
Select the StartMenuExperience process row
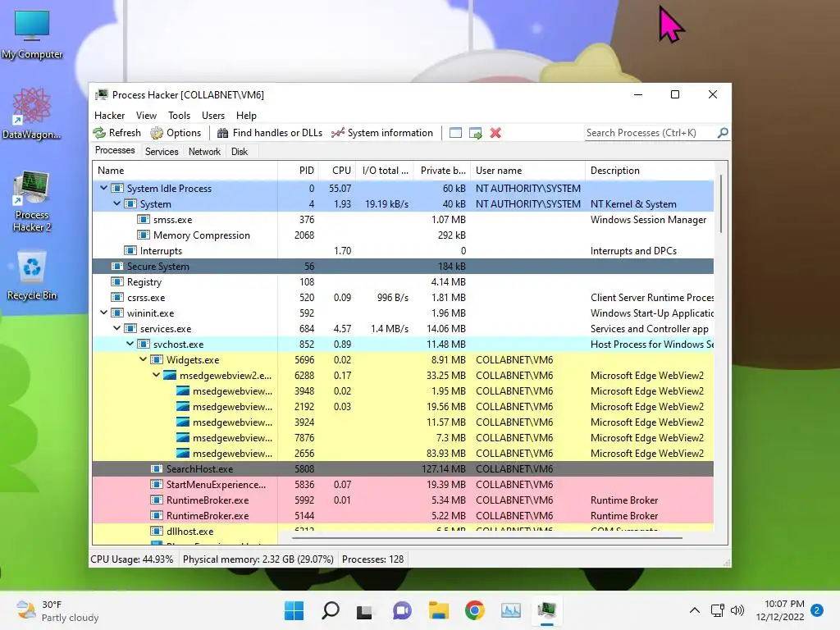click(403, 484)
